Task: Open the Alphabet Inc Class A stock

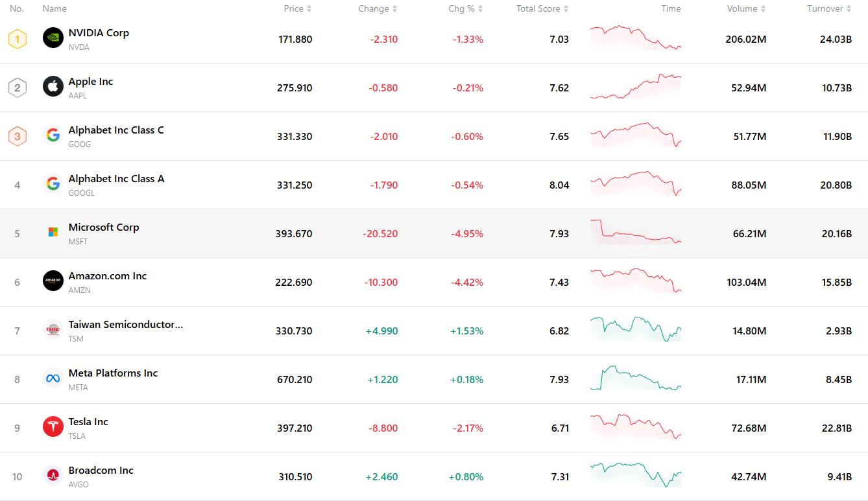Action: pyautogui.click(x=116, y=178)
